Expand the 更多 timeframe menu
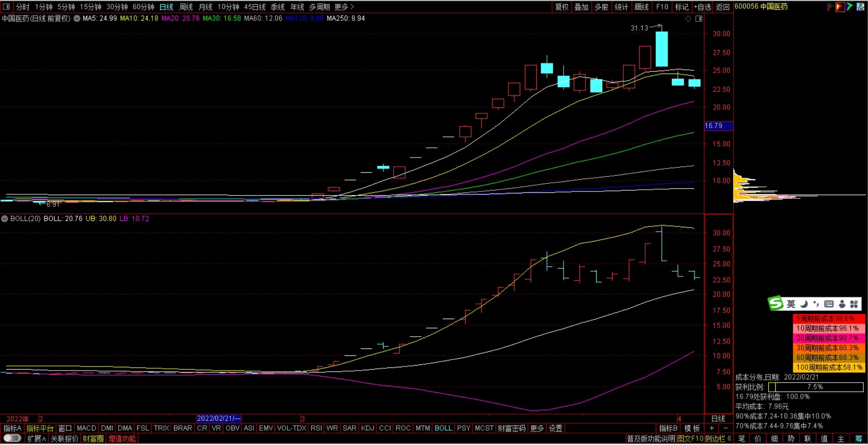 pos(344,7)
